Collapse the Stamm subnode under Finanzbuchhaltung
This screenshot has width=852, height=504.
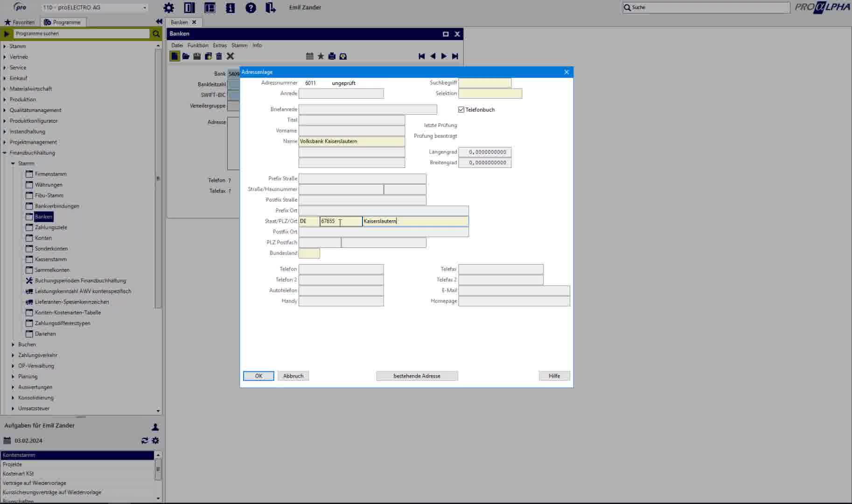pos(13,163)
